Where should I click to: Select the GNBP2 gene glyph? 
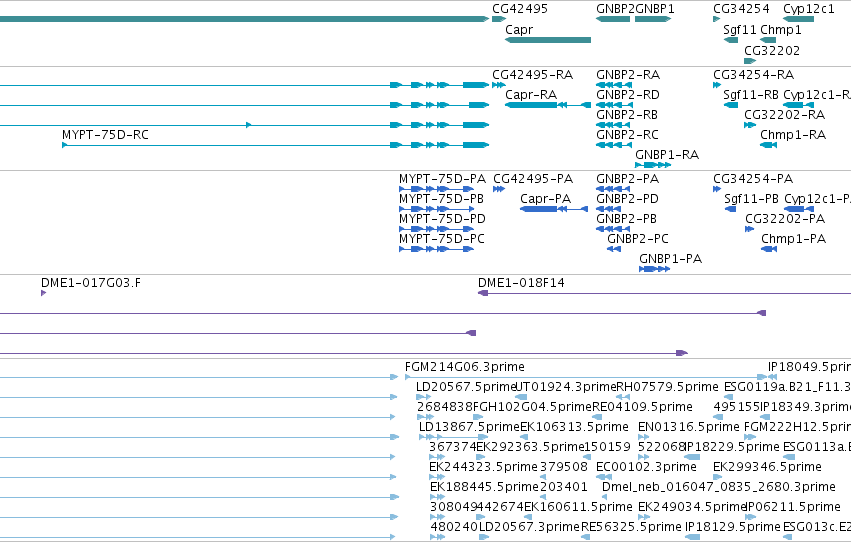click(613, 19)
